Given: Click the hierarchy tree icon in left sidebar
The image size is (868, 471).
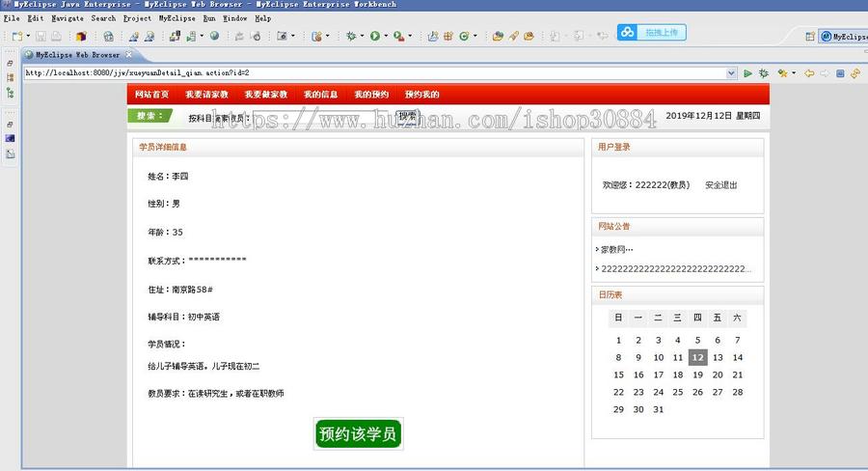Looking at the screenshot, I should point(10,93).
